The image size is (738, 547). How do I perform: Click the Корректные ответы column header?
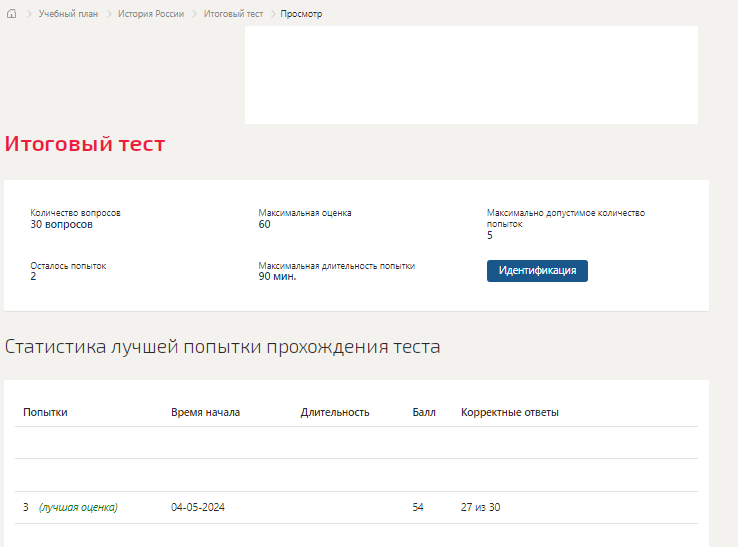[510, 412]
